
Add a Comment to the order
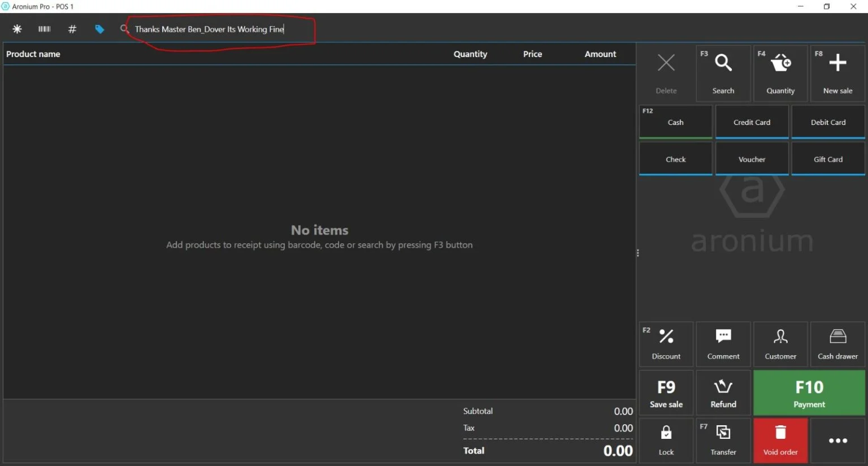[723, 344]
